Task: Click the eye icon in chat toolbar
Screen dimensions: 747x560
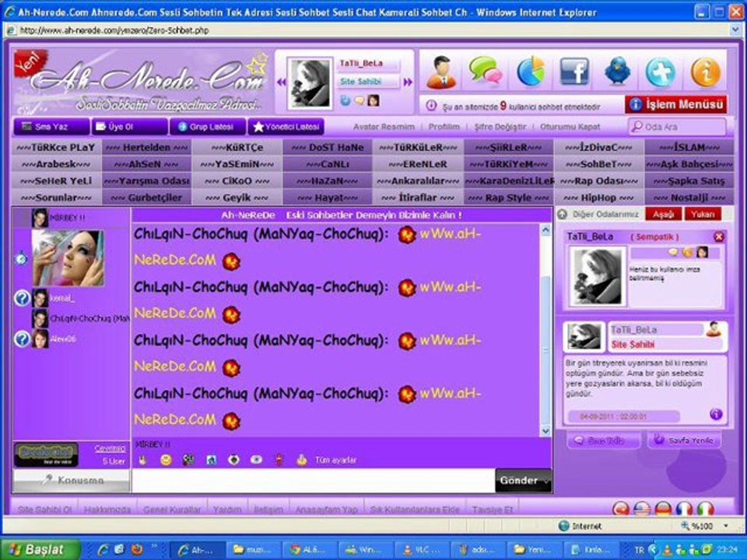Action: click(256, 460)
